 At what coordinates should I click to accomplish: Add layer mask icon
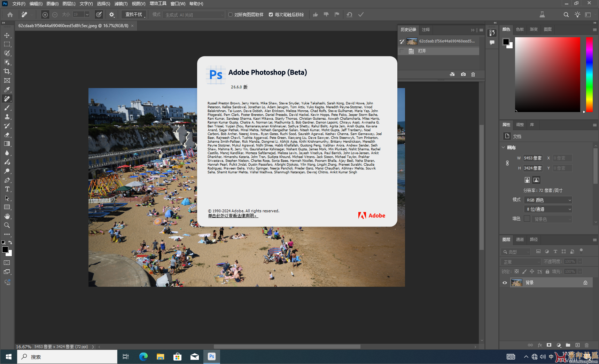(549, 345)
